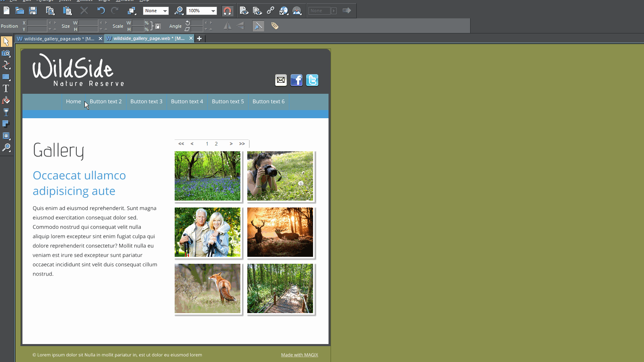This screenshot has width=644, height=362.
Task: Toggle the lock aspect ratio padlock
Action: pyautogui.click(x=158, y=26)
